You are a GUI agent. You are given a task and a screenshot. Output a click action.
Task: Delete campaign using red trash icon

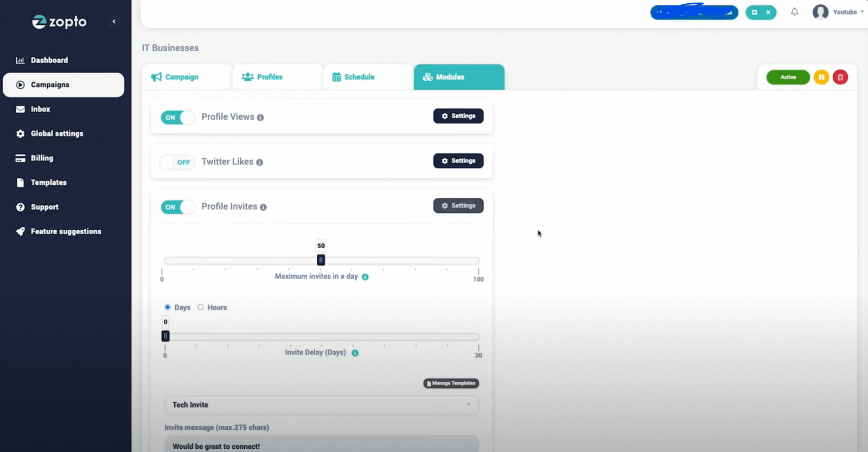pyautogui.click(x=840, y=78)
